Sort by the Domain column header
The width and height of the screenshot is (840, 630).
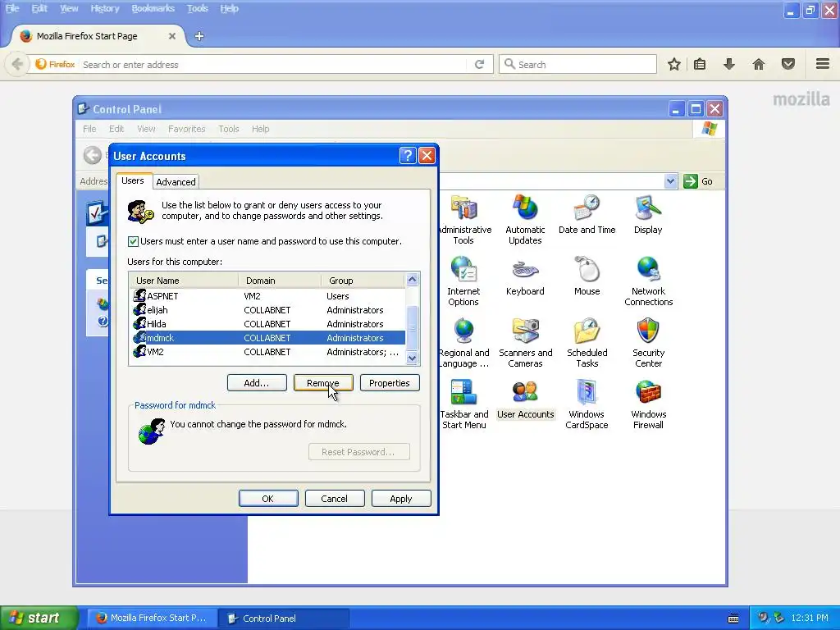click(x=280, y=281)
